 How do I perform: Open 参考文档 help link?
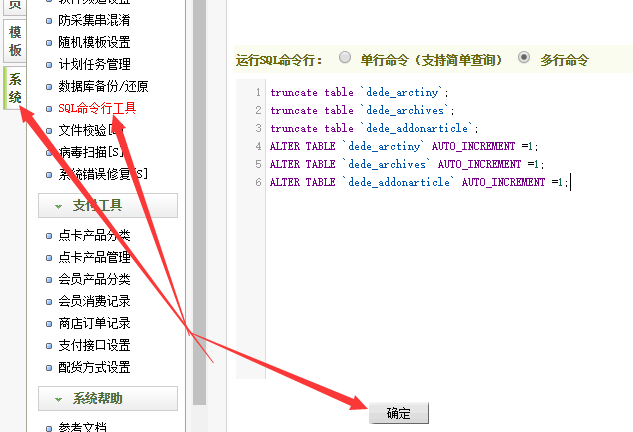pos(82,427)
